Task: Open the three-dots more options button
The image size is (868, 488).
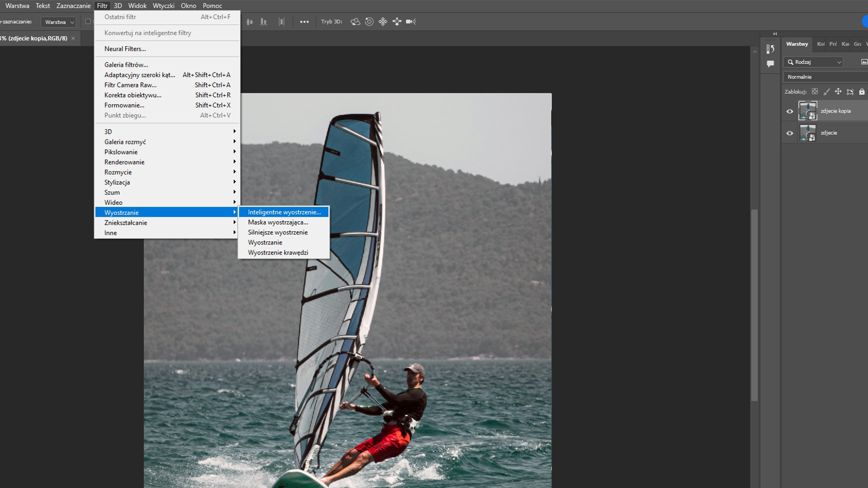Action: [304, 22]
